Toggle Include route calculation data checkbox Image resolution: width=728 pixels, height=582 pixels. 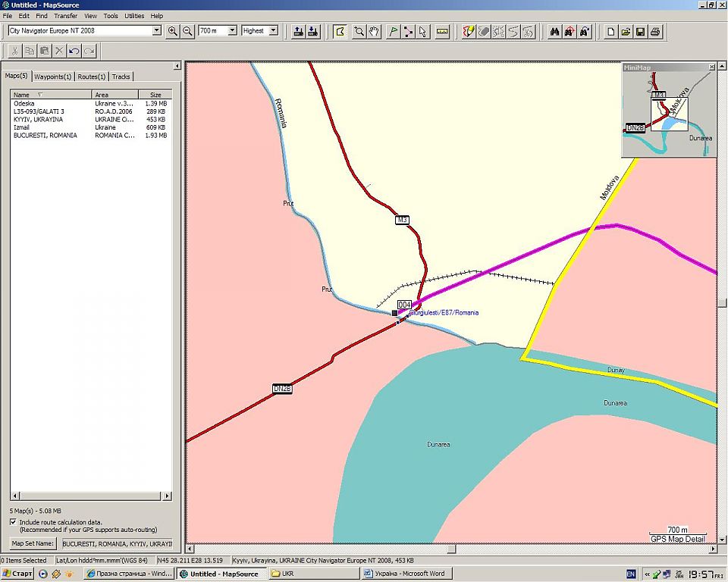click(14, 522)
